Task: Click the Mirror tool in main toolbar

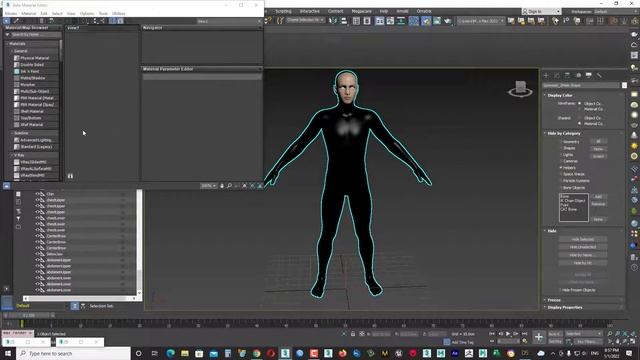Action: pos(333,20)
